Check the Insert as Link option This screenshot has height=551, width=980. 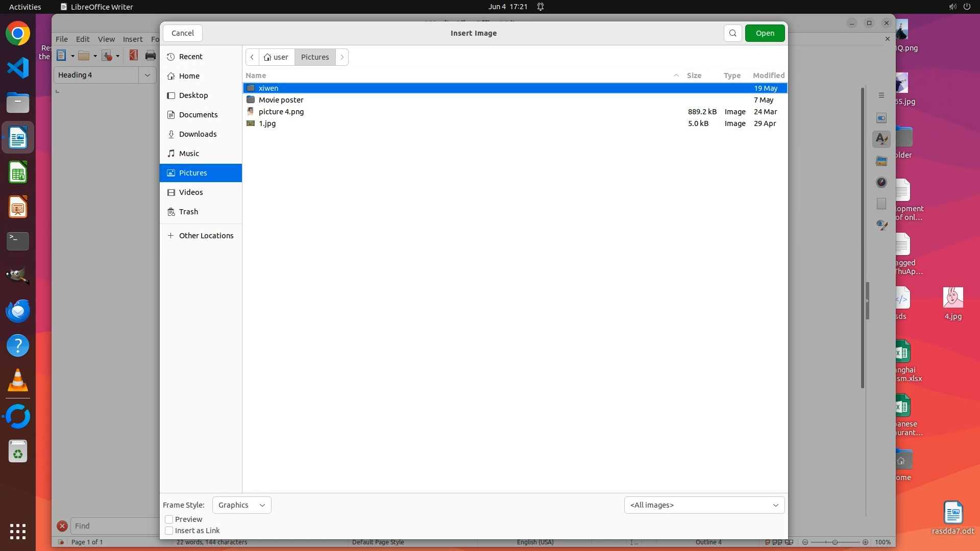[169, 531]
